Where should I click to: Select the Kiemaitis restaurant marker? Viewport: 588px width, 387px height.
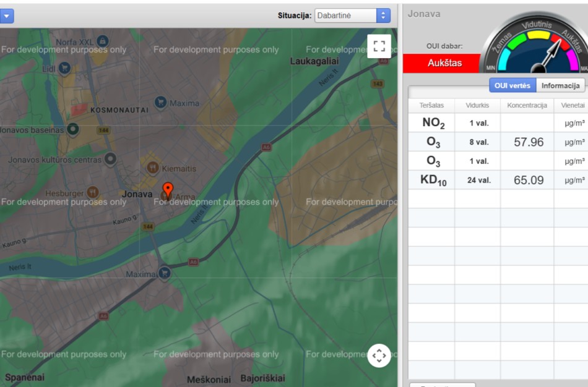tap(152, 168)
